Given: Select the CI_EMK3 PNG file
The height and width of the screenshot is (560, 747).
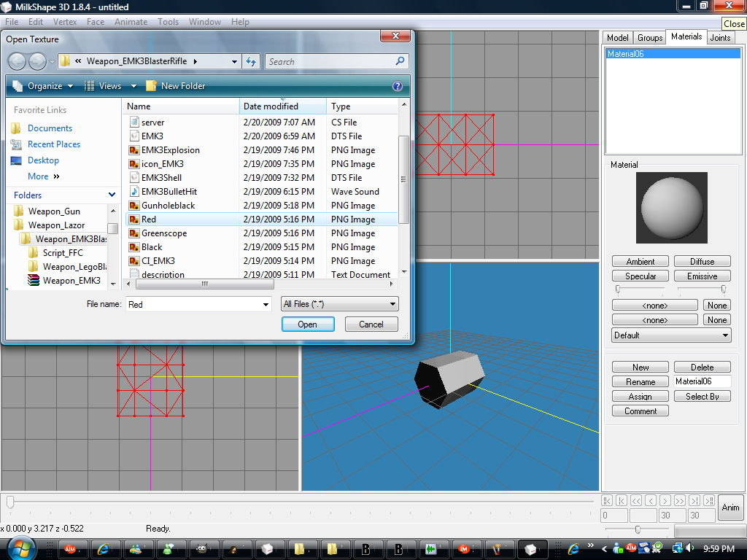Looking at the screenshot, I should point(262,261).
